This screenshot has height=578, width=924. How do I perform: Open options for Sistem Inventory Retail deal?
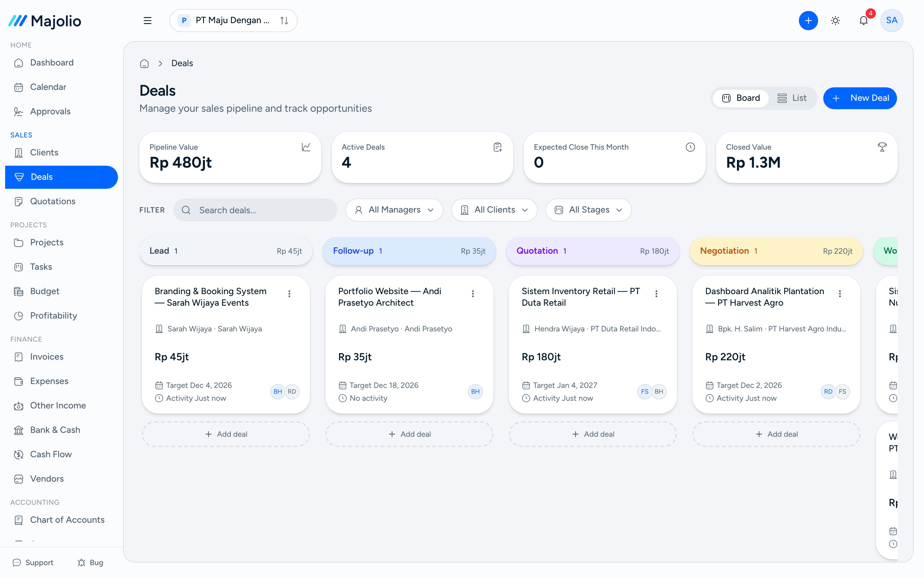[656, 293]
